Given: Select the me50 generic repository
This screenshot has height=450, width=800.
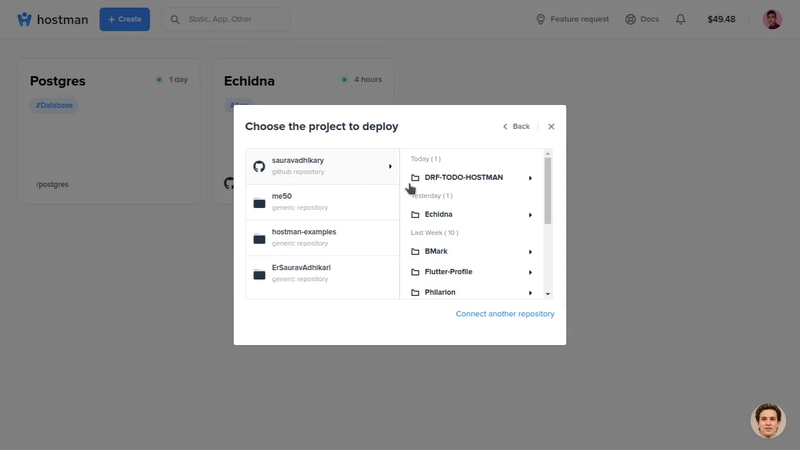Looking at the screenshot, I should 322,202.
